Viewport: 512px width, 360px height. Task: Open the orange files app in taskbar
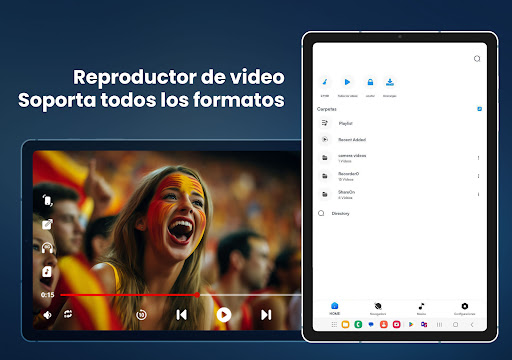point(345,324)
